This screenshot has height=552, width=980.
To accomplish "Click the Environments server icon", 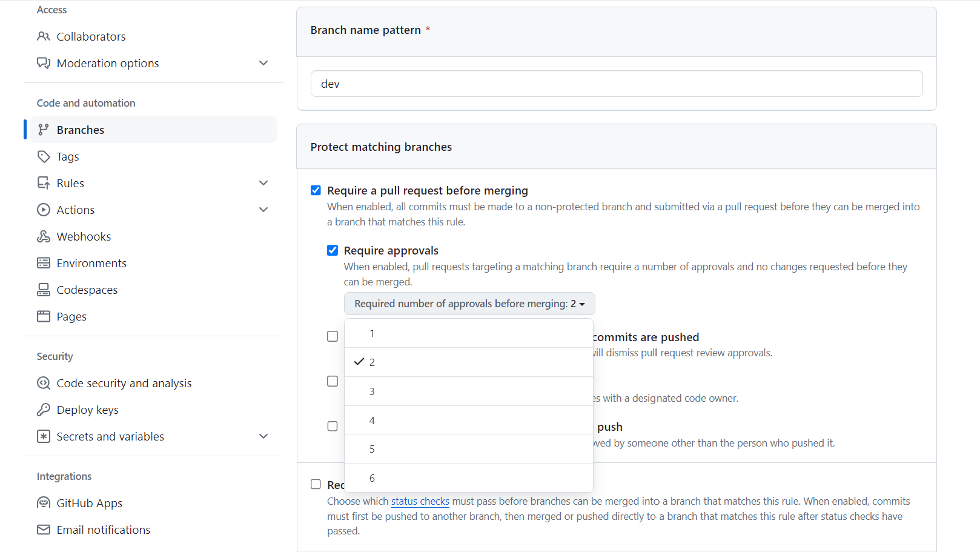I will (x=44, y=263).
